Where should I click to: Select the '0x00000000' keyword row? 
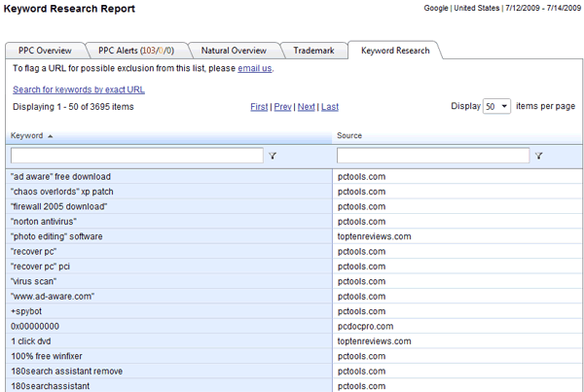[x=35, y=326]
